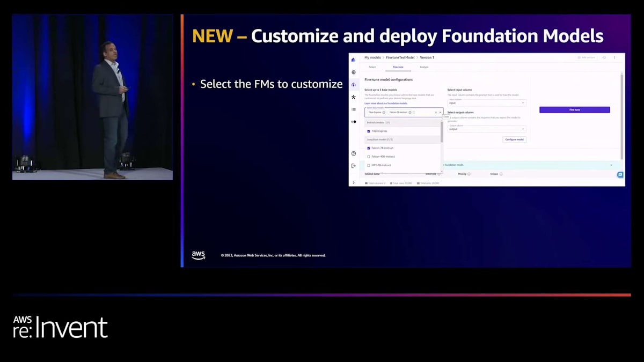Switch to the Select tab
This screenshot has width=644, height=362.
[x=372, y=67]
